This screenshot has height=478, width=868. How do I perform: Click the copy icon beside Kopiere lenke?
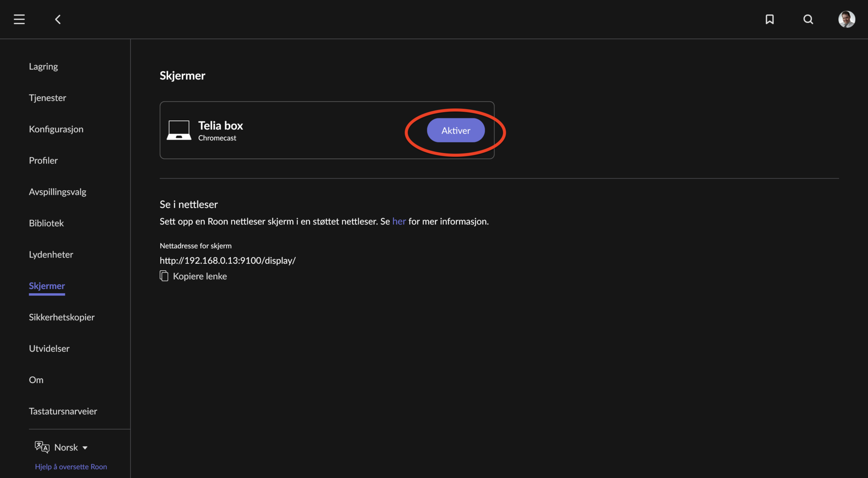tap(164, 276)
